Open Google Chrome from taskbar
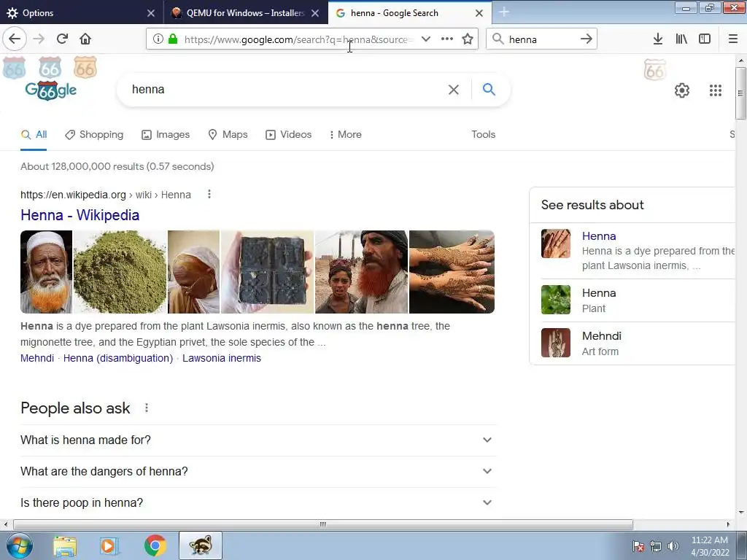Image resolution: width=747 pixels, height=560 pixels. 155,546
